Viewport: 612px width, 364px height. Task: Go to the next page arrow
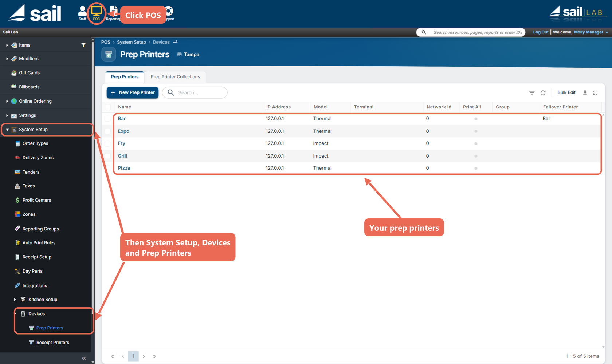click(x=144, y=356)
